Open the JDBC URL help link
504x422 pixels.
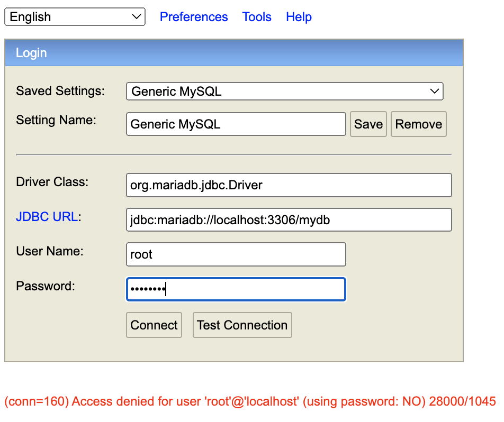click(x=47, y=217)
